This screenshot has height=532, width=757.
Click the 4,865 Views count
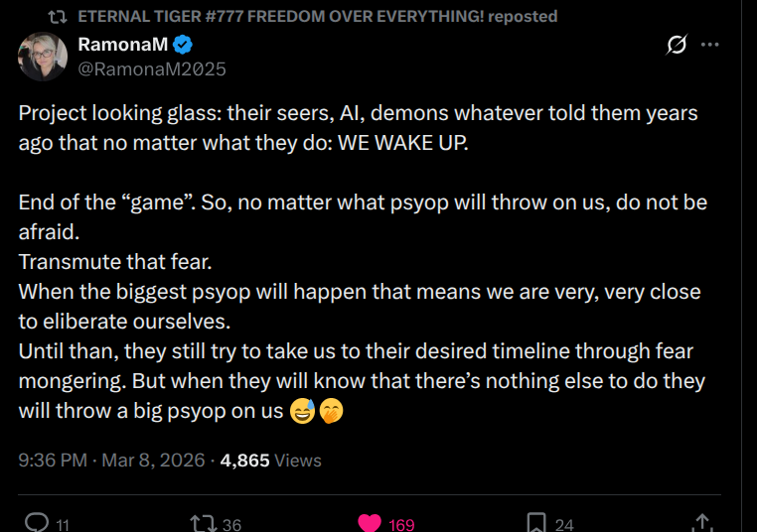(270, 461)
